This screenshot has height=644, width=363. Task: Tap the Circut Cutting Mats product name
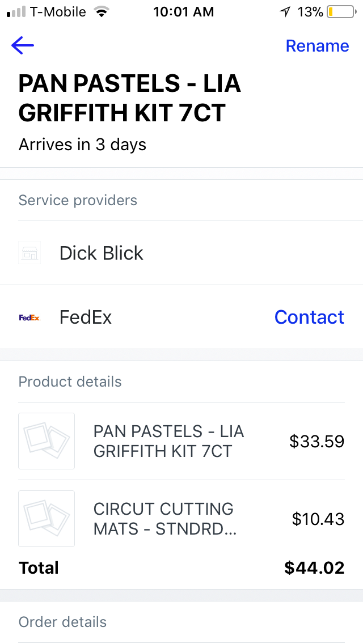pos(164,519)
